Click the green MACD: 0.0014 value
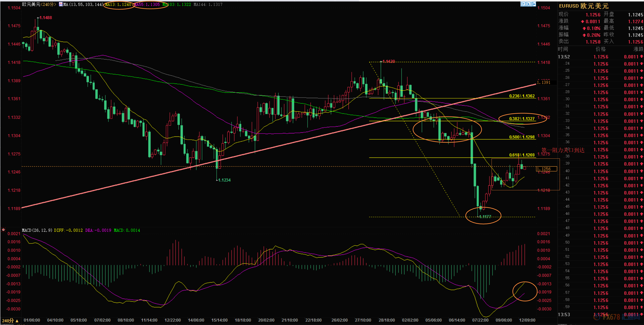644x325 pixels. 127,230
